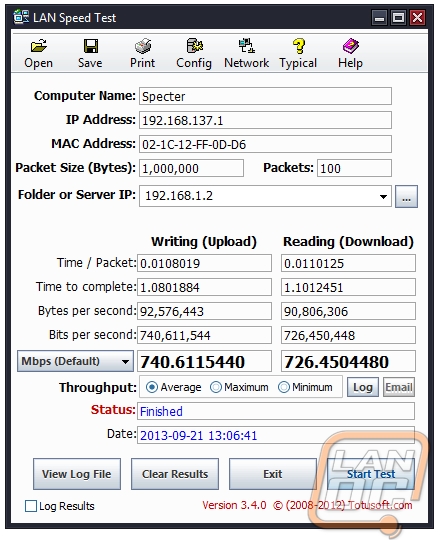Screen dimensions: 440x540
Task: Click upload Time to complete value 1.0801884
Action: click(x=205, y=287)
